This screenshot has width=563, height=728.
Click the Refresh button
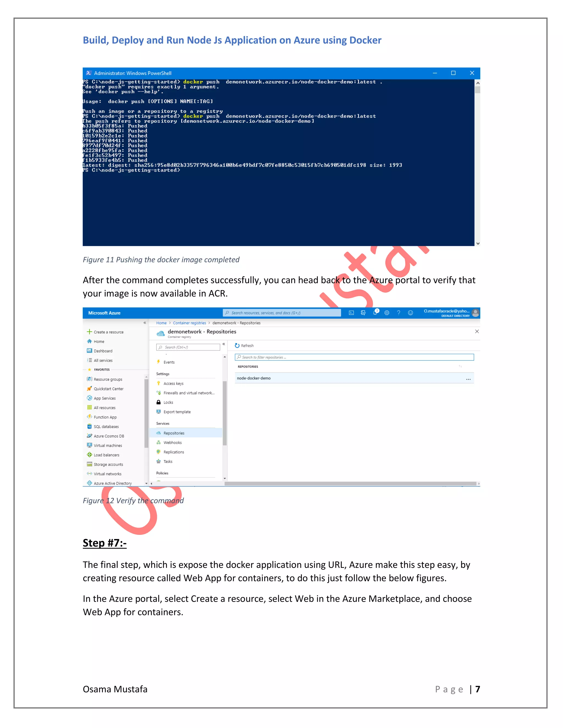coord(244,346)
